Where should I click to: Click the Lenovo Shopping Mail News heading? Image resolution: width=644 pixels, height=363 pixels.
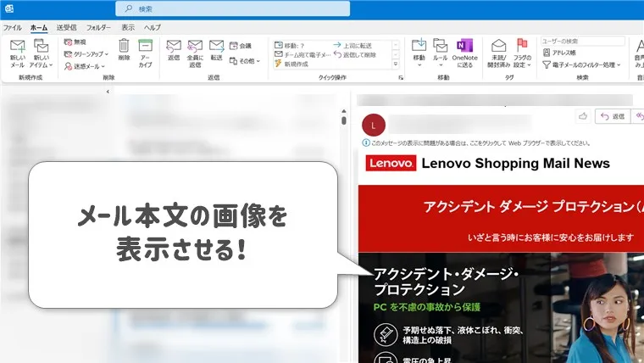pyautogui.click(x=515, y=163)
